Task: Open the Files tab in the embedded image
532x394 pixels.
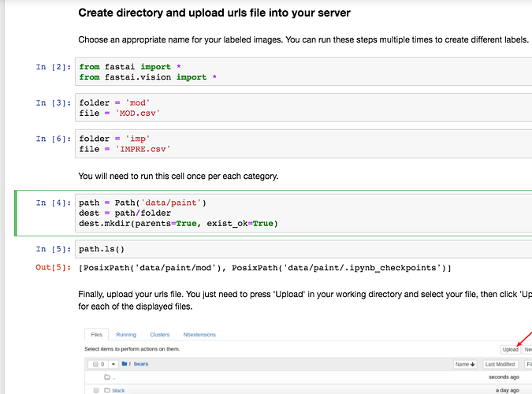Action: [96, 335]
